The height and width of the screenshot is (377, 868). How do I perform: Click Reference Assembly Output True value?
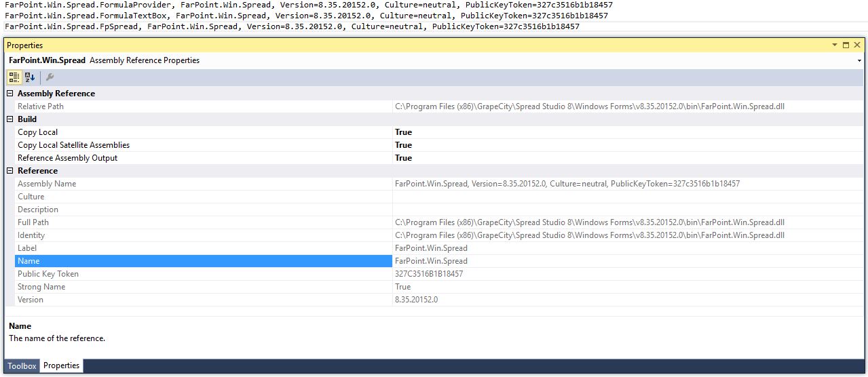click(x=403, y=158)
